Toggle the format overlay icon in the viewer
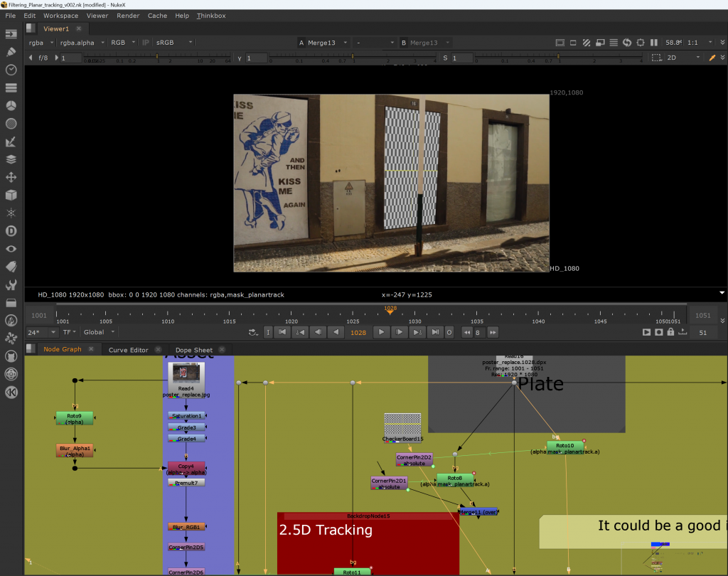The width and height of the screenshot is (728, 576). click(560, 43)
